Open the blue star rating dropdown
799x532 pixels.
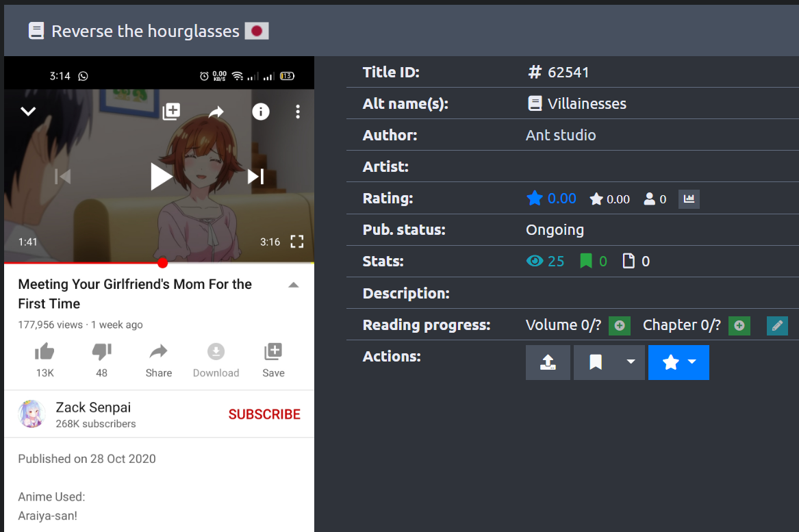(678, 362)
